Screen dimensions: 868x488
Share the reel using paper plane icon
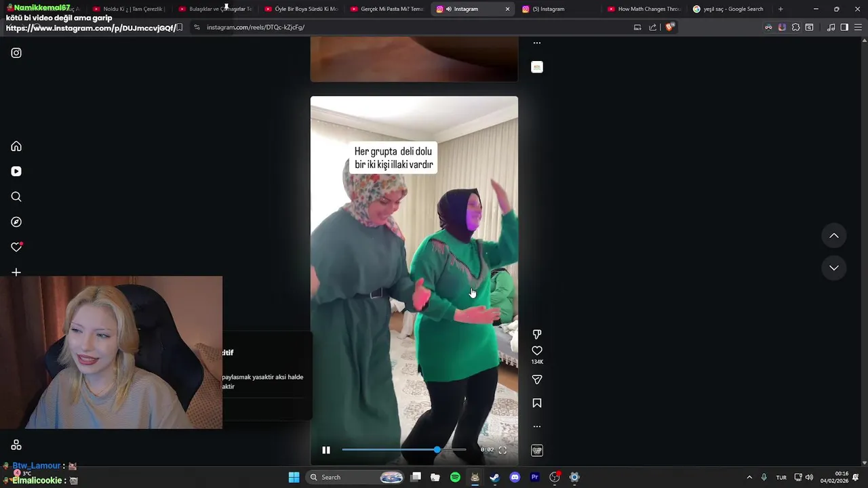(x=537, y=380)
